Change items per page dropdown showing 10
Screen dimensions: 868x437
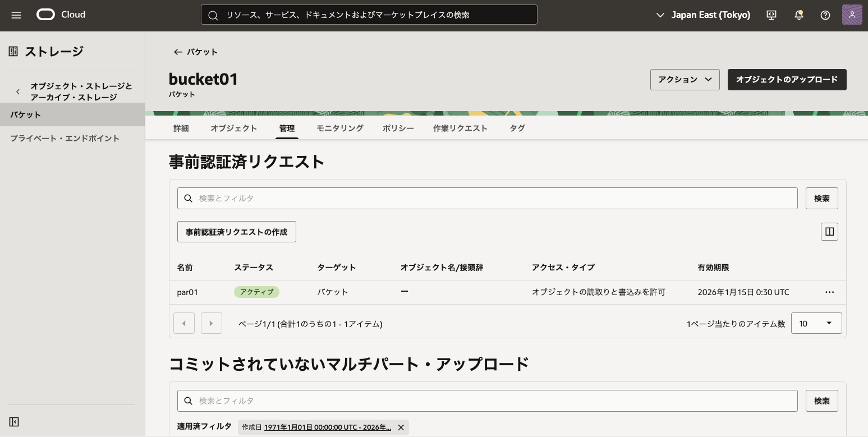[816, 323]
